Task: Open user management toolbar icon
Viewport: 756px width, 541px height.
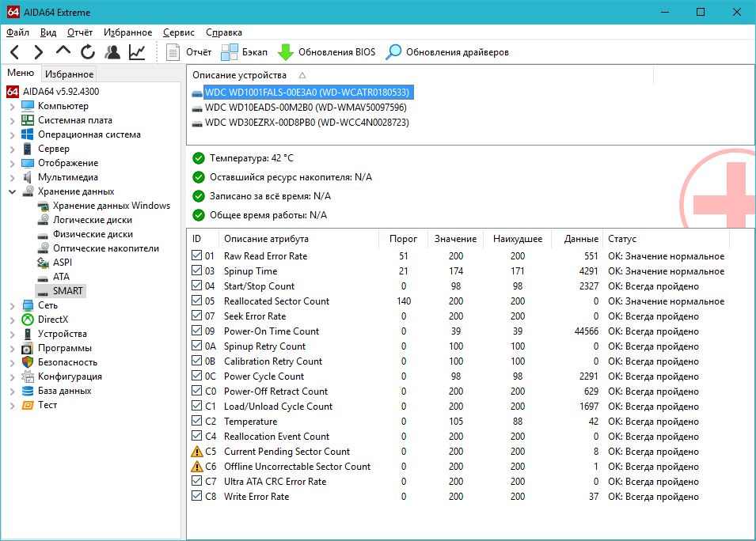Action: tap(112, 52)
